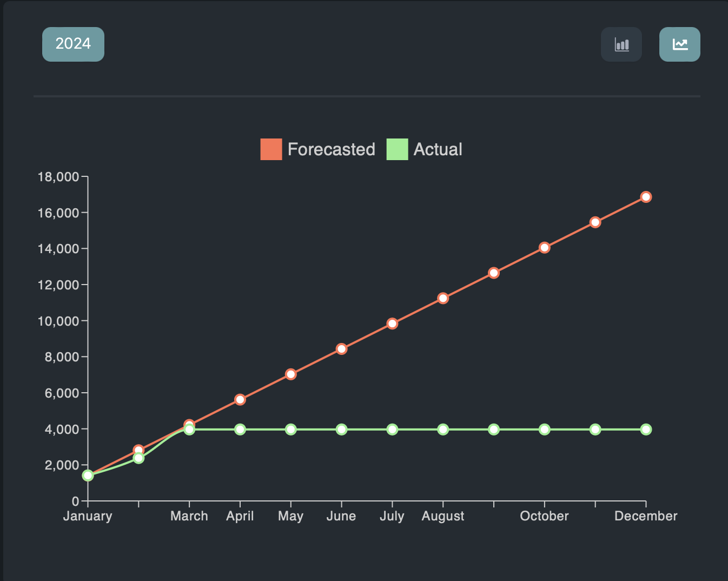Image resolution: width=728 pixels, height=581 pixels.
Task: Select the May Forecasted data point
Action: click(x=291, y=374)
